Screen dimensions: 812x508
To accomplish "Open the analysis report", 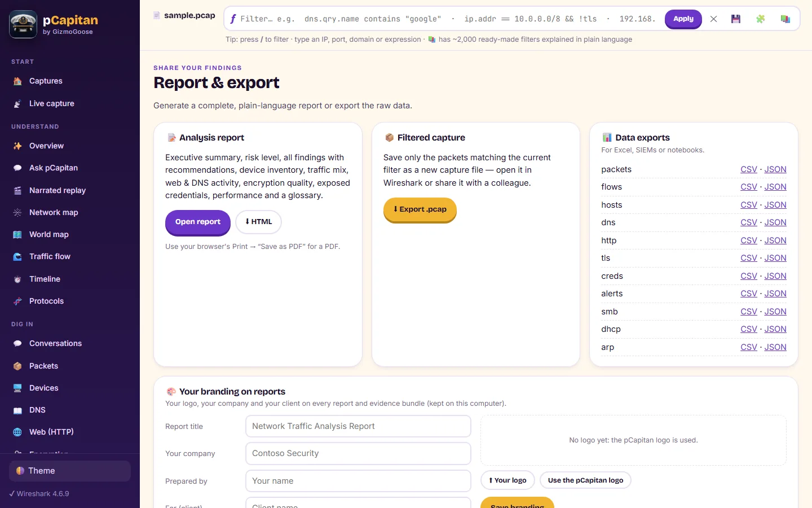I will point(198,222).
